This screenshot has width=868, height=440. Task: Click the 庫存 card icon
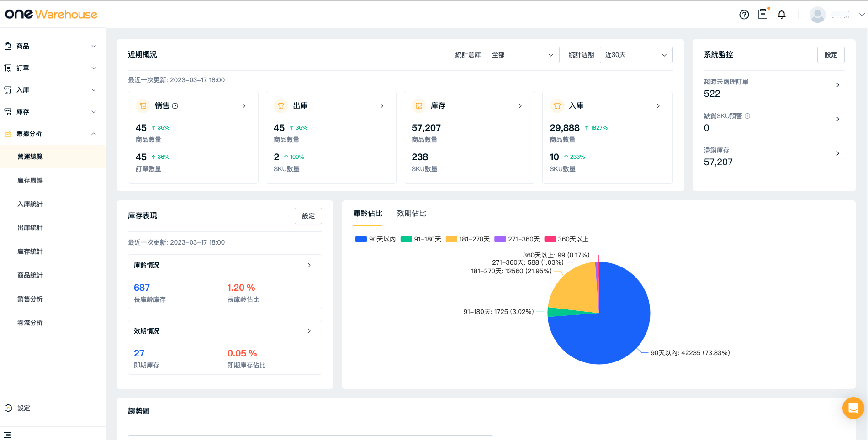click(x=419, y=106)
